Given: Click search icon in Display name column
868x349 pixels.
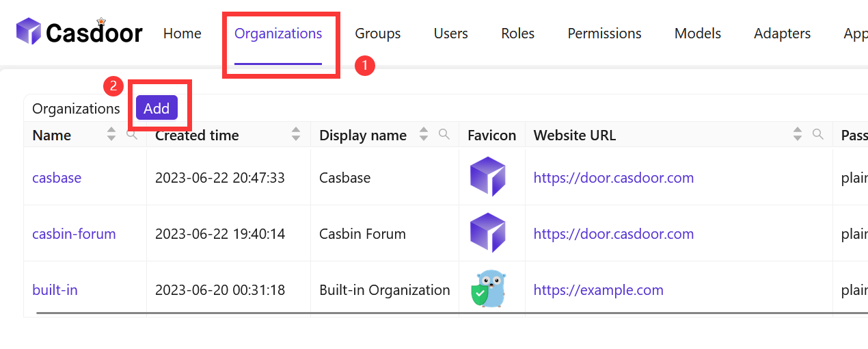Looking at the screenshot, I should point(444,134).
